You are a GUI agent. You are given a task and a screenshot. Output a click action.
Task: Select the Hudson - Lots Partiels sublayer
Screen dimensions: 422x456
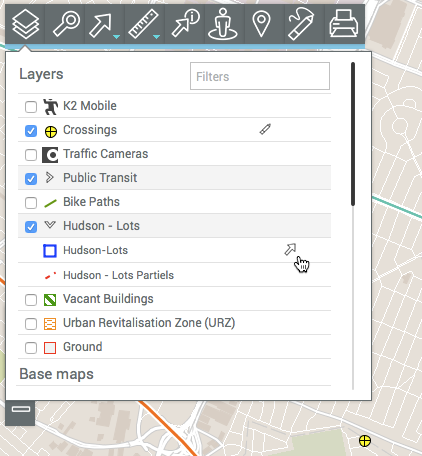coord(118,275)
